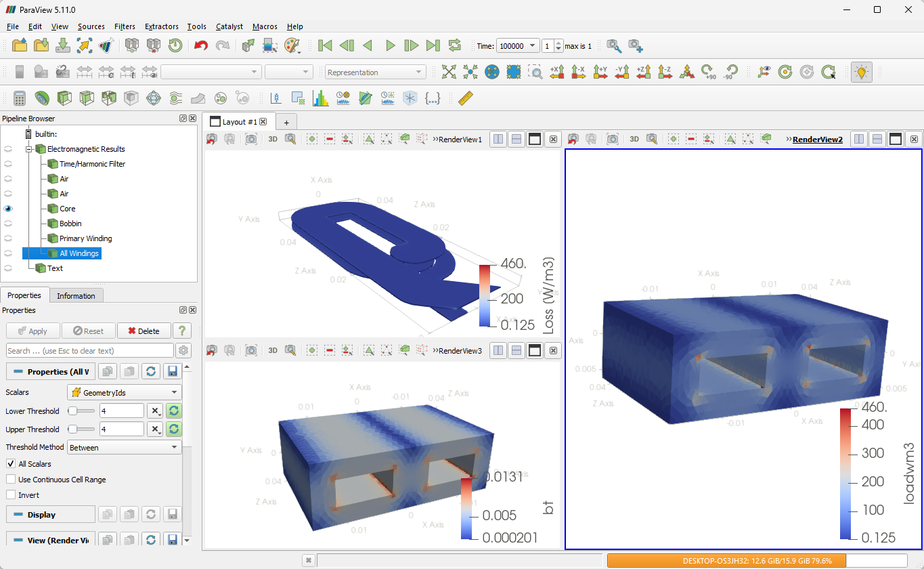Click the properties search field

coord(90,351)
